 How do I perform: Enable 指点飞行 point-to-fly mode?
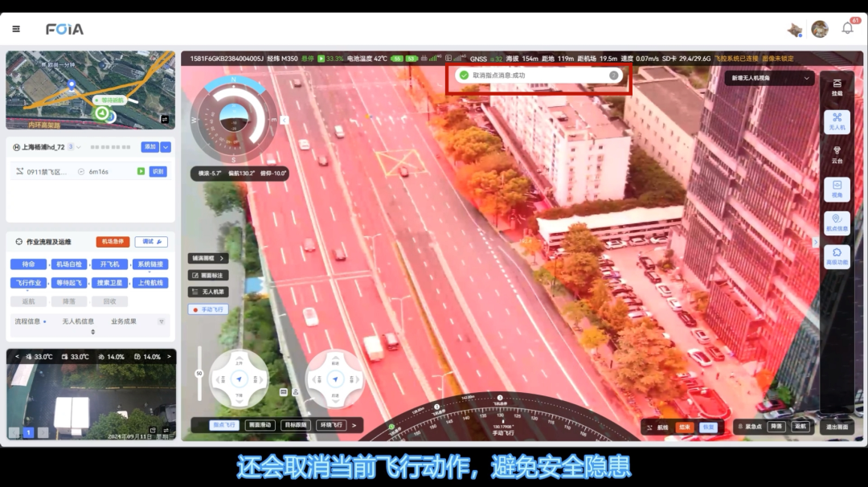[224, 425]
